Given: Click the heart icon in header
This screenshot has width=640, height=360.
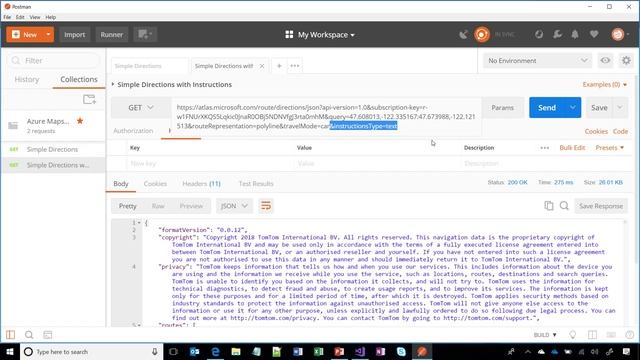Looking at the screenshot, I should 594,35.
